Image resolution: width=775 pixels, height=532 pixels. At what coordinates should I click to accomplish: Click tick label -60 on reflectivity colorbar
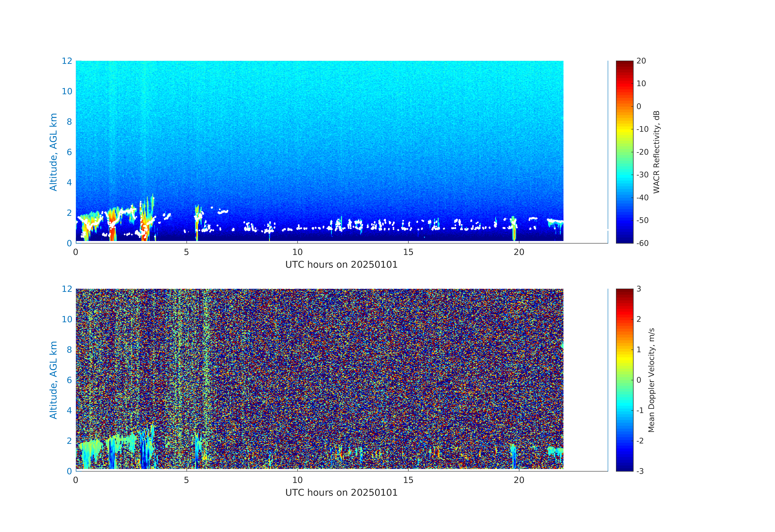click(x=642, y=243)
